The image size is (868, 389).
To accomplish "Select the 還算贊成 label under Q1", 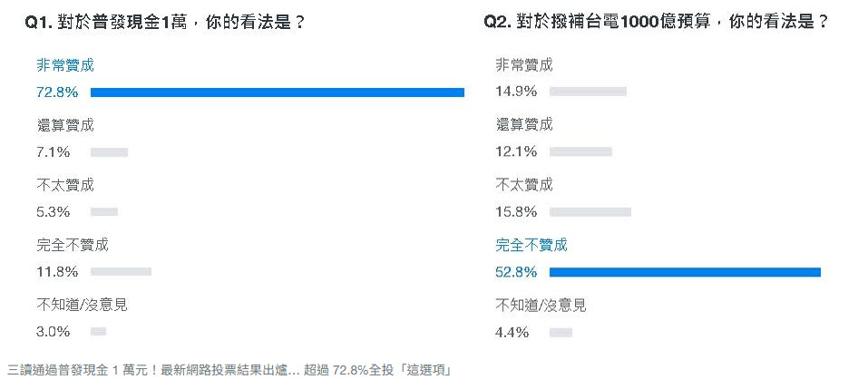I will coord(64,125).
